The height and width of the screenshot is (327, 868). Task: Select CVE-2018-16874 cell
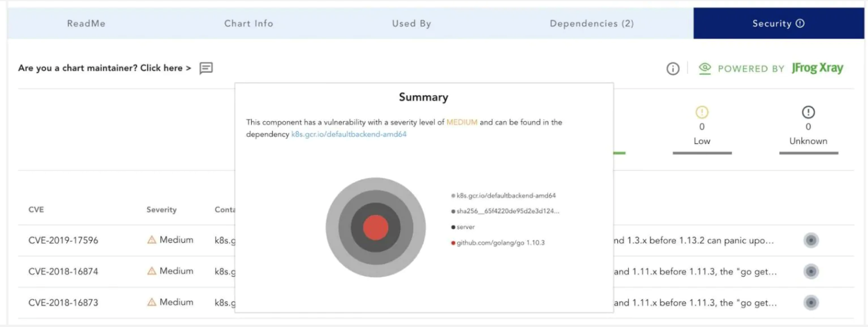pyautogui.click(x=63, y=272)
